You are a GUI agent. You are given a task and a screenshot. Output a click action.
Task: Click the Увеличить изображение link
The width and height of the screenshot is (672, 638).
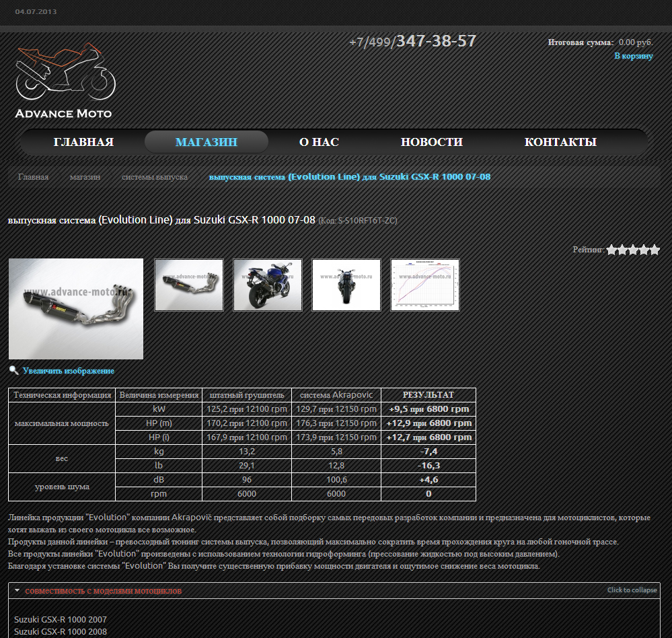tap(69, 371)
